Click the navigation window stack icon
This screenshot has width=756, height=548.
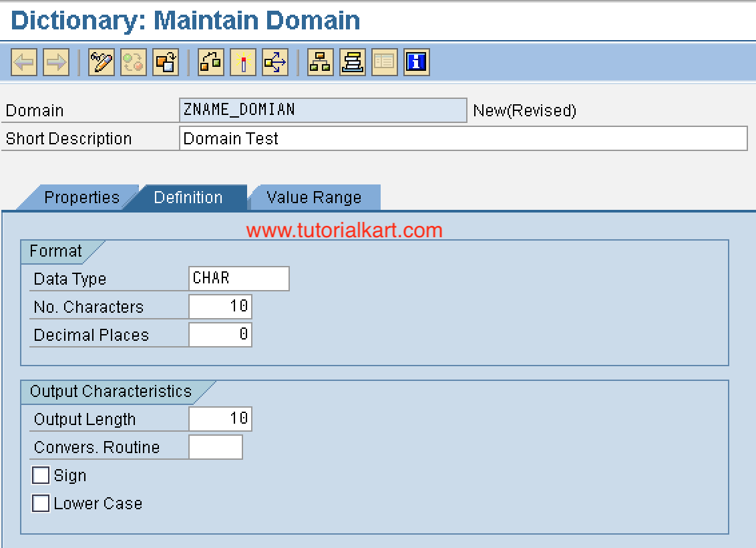point(353,63)
